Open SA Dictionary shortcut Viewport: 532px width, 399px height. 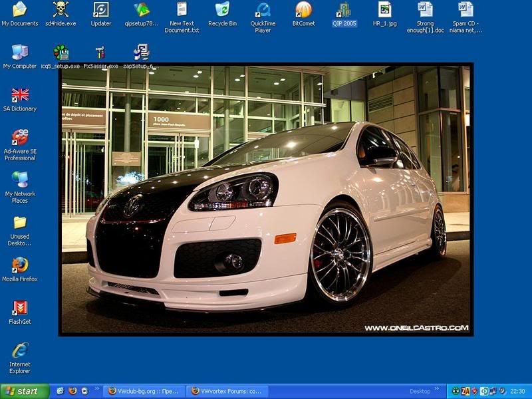tap(20, 95)
